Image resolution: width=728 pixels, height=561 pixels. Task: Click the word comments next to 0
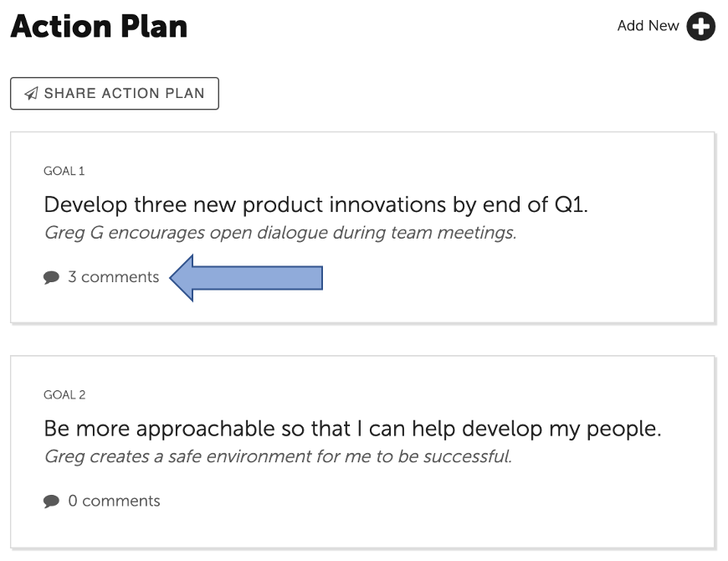coord(121,501)
